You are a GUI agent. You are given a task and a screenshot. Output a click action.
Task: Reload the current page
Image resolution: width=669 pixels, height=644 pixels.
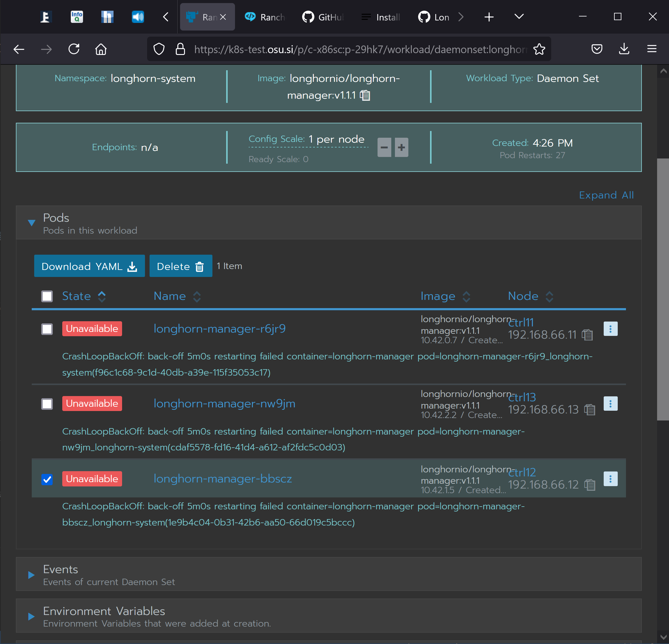[x=74, y=49]
